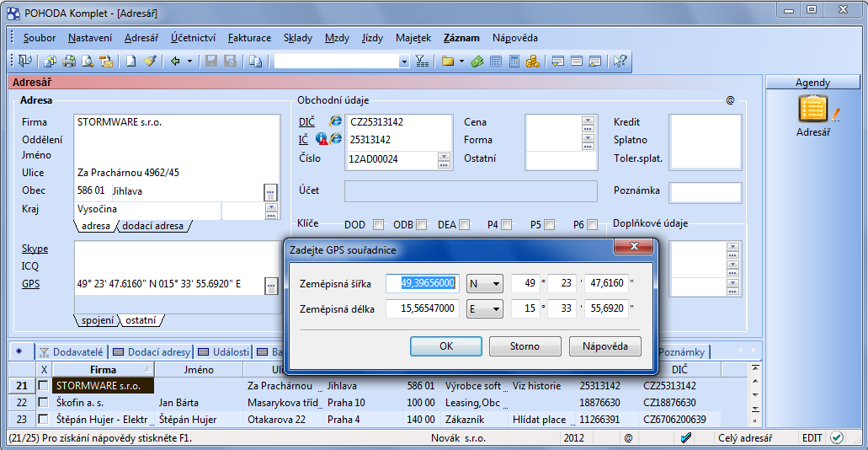Image resolution: width=868 pixels, height=450 pixels.
Task: Toggle the ODB key checkbox
Action: coord(422,224)
